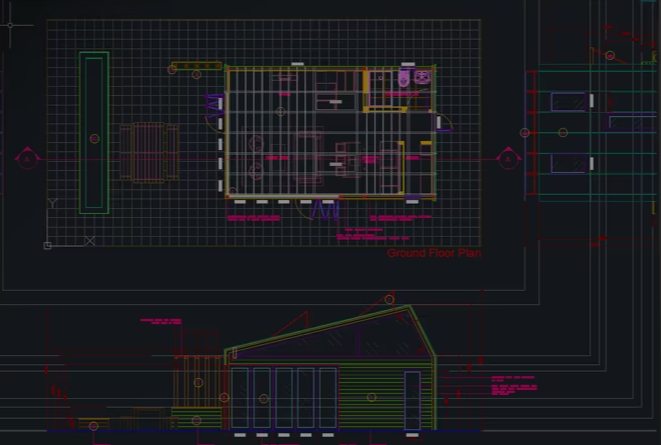The height and width of the screenshot is (445, 661).
Task: Select the magenta sink symbol in bathroom
Action: 422,76
